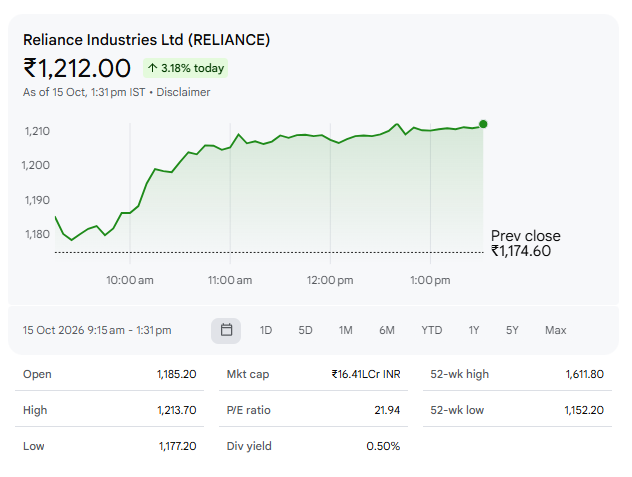Click the P/E ratio value 21.94
Viewport: 632px width, 477px height.
coord(387,410)
